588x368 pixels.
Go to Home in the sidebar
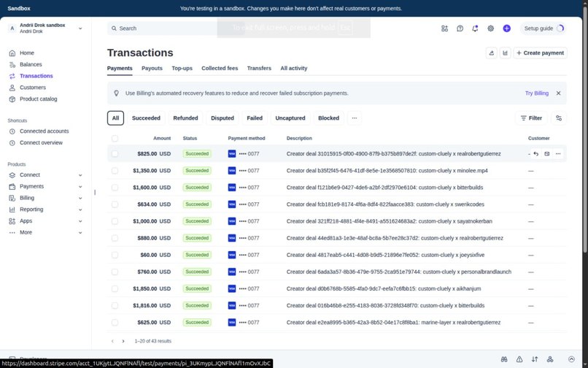pos(26,53)
